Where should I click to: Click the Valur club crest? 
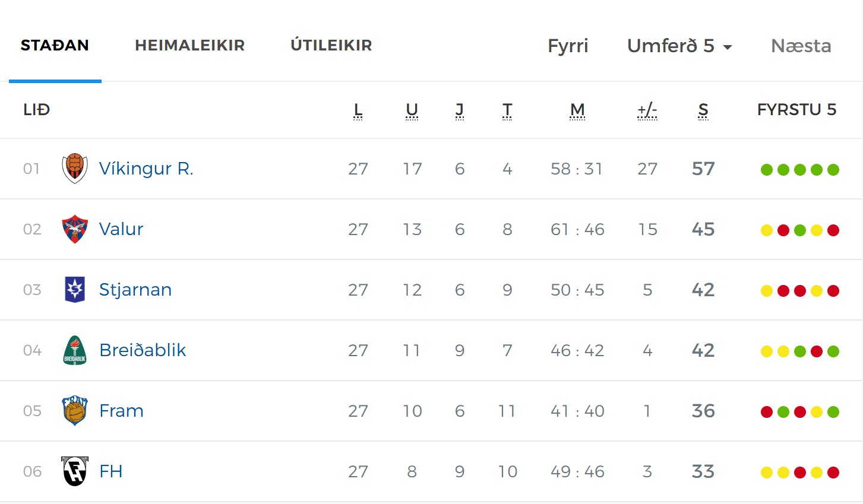point(75,229)
